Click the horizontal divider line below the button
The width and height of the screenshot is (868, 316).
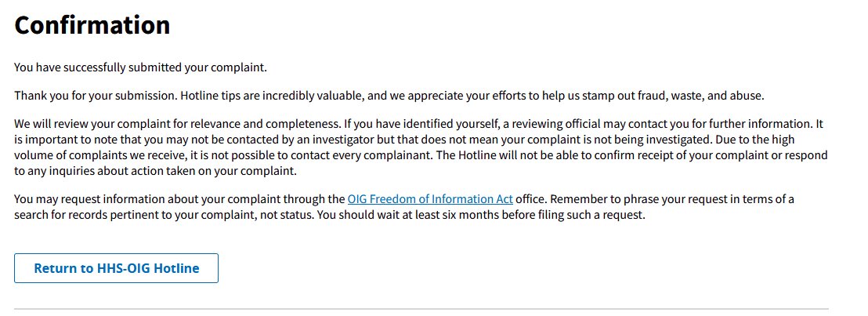click(421, 309)
